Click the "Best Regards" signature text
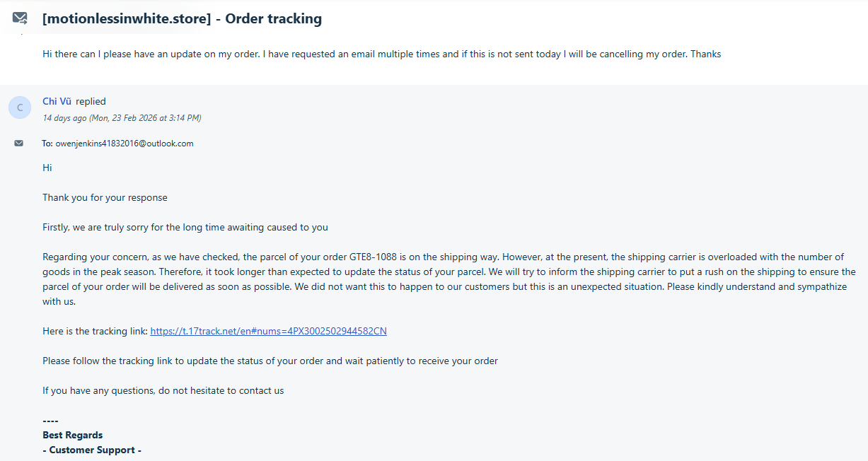Image resolution: width=868 pixels, height=461 pixels. [72, 435]
